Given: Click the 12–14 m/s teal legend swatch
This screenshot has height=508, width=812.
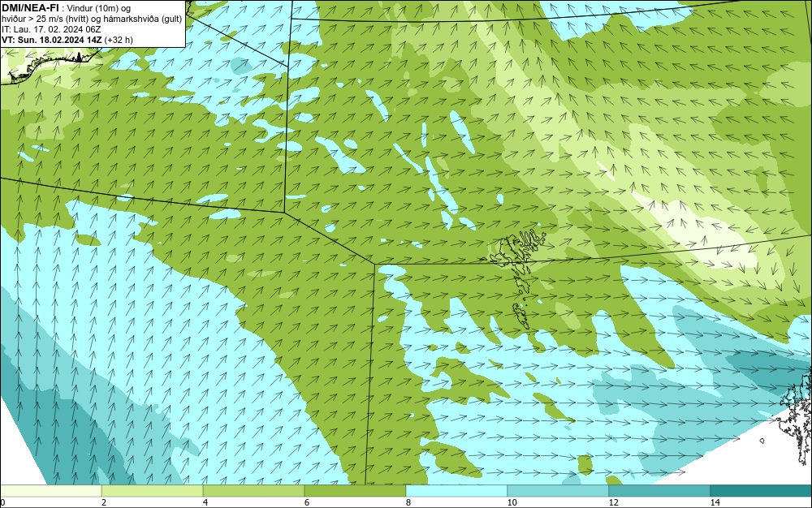Looking at the screenshot, I should [659, 490].
